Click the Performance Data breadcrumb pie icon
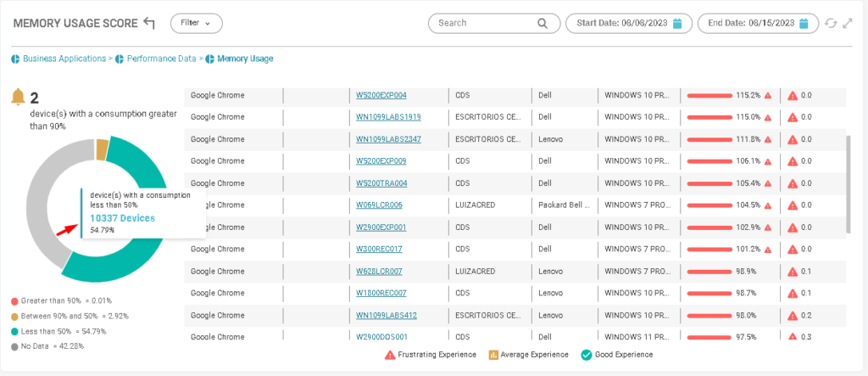 119,59
